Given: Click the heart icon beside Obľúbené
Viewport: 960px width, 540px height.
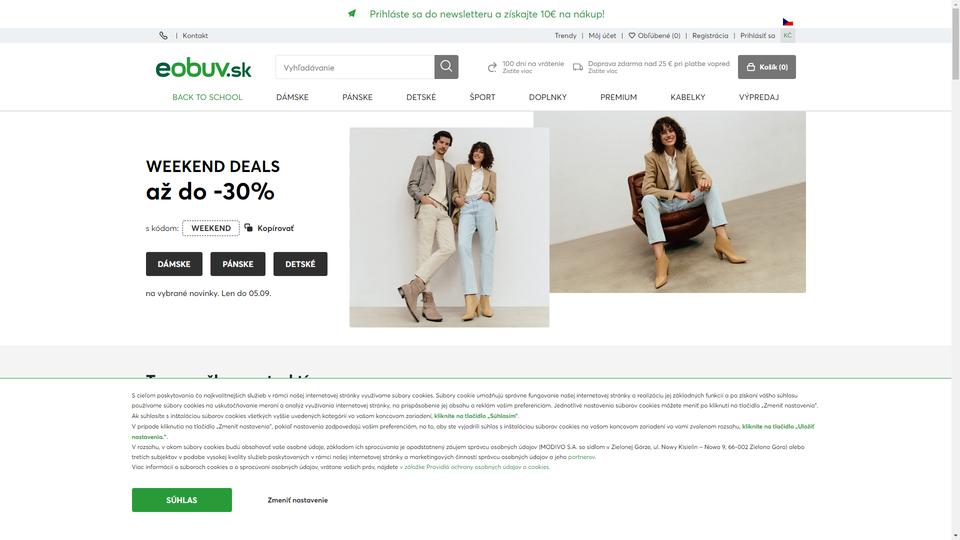Looking at the screenshot, I should click(632, 36).
